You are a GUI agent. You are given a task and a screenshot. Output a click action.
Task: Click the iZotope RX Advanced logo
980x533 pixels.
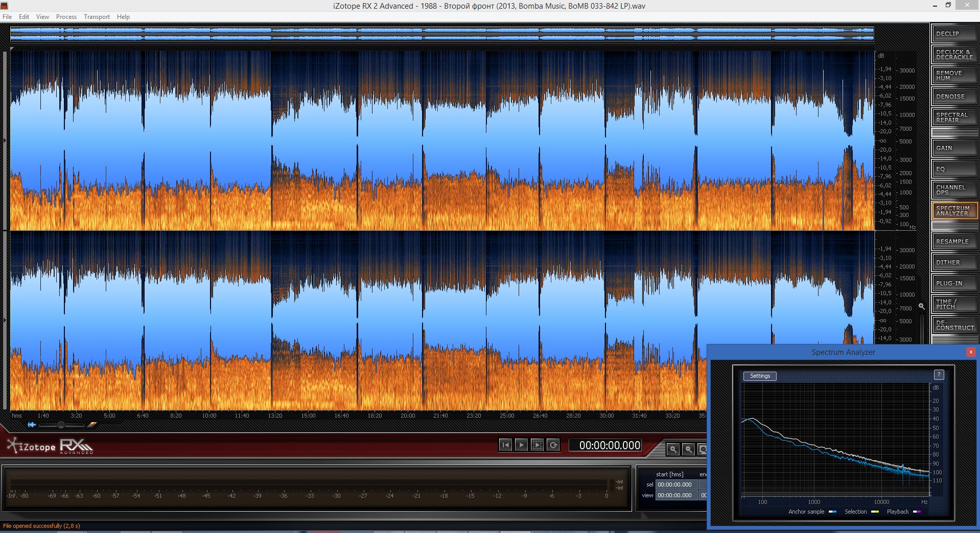click(50, 446)
